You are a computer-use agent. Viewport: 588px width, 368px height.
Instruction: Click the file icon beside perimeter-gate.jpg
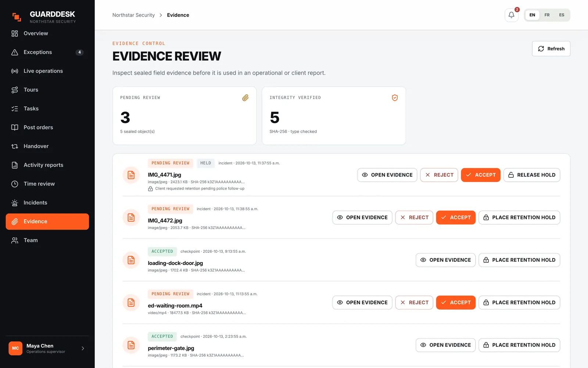click(131, 345)
